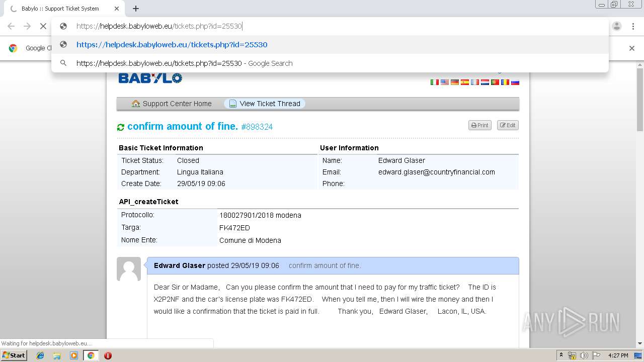644x362 pixels.
Task: Show hidden system tray icons
Action: tap(561, 355)
